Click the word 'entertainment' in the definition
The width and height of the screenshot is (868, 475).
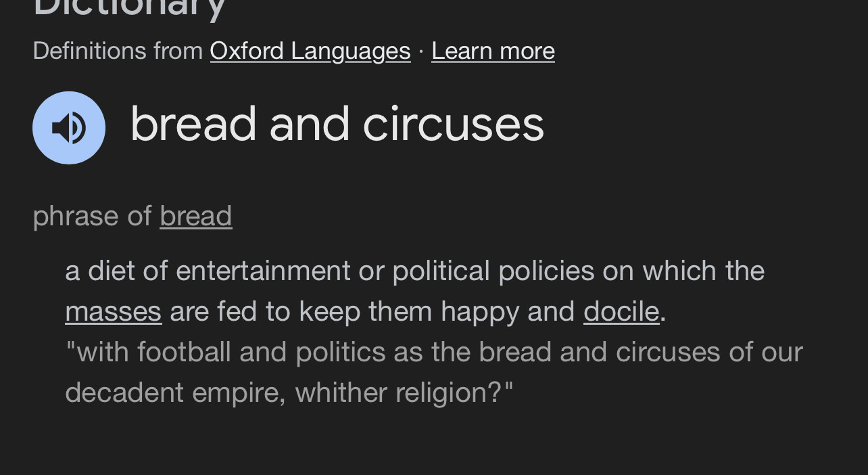tap(263, 271)
